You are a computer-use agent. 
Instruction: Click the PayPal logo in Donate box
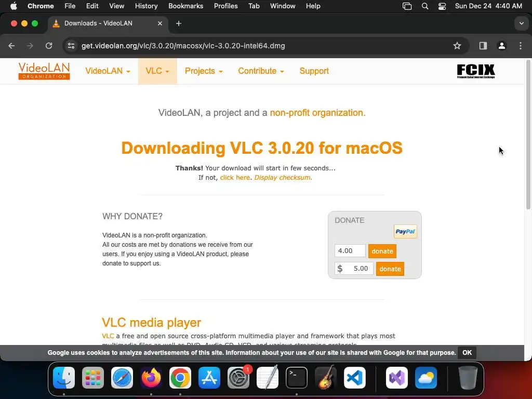pyautogui.click(x=405, y=231)
